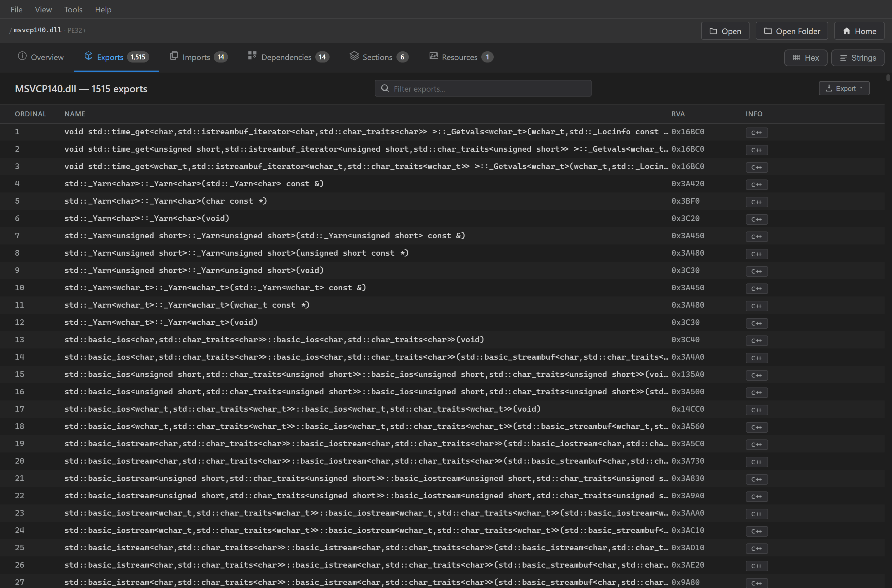Click the search magnifier icon
Screen dimensions: 892x588
(x=385, y=89)
